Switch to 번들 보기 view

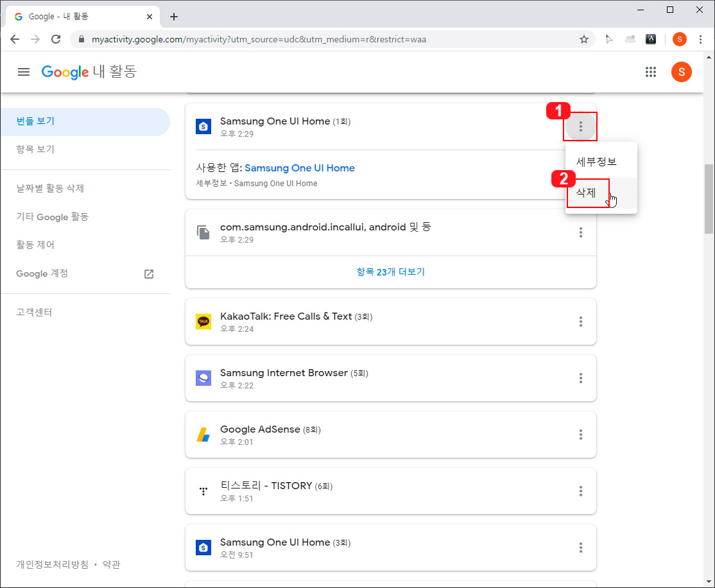tap(85, 122)
